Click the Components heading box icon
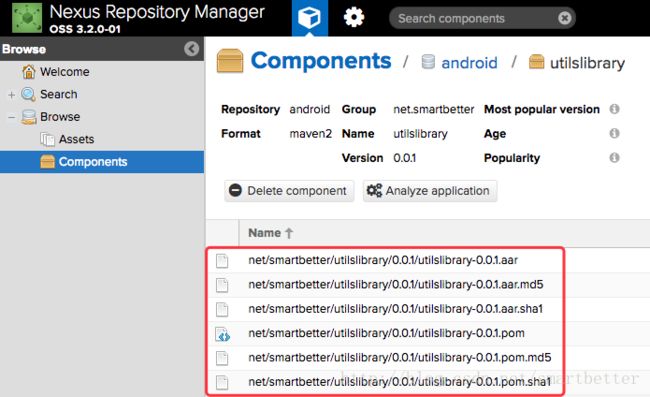 (230, 61)
